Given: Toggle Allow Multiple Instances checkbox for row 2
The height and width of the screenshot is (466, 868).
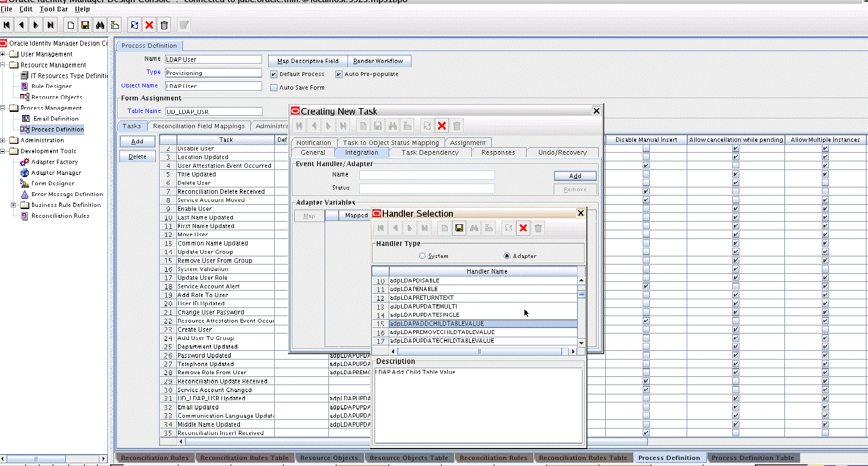Looking at the screenshot, I should [825, 148].
